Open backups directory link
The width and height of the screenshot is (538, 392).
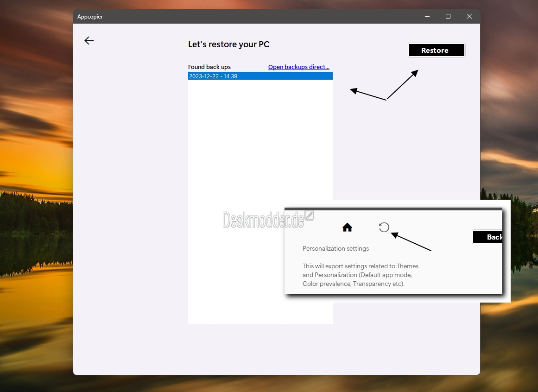click(298, 67)
